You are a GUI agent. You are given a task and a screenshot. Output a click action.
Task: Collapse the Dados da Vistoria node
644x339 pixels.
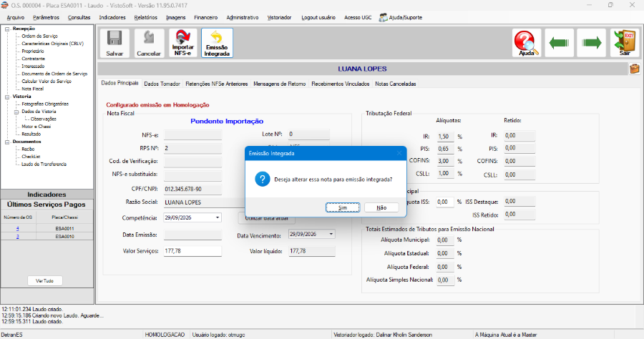(16, 112)
